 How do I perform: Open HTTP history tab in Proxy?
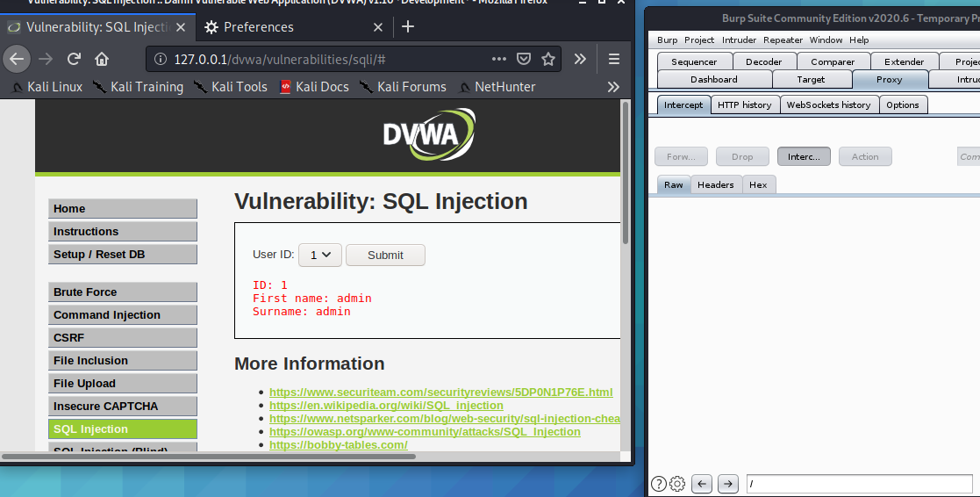744,104
